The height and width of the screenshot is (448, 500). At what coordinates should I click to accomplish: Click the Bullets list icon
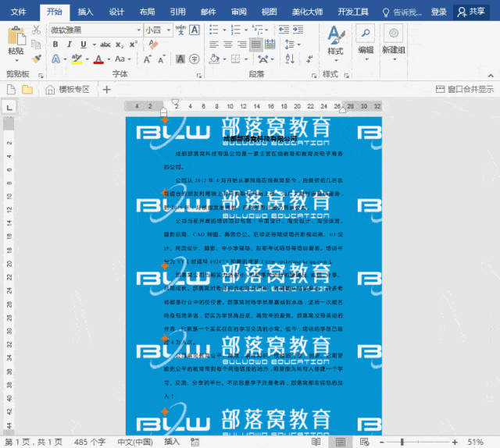pyautogui.click(x=214, y=30)
